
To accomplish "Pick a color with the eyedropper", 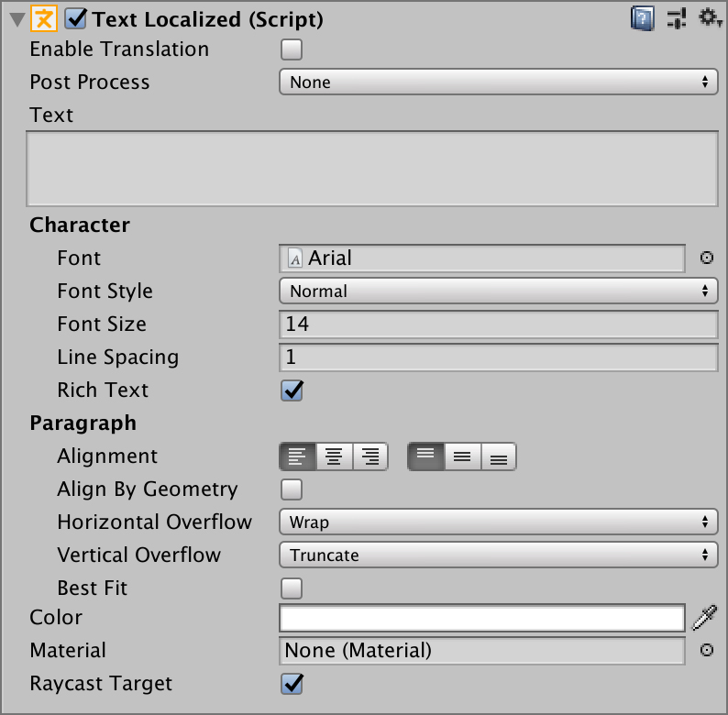I will [x=705, y=618].
